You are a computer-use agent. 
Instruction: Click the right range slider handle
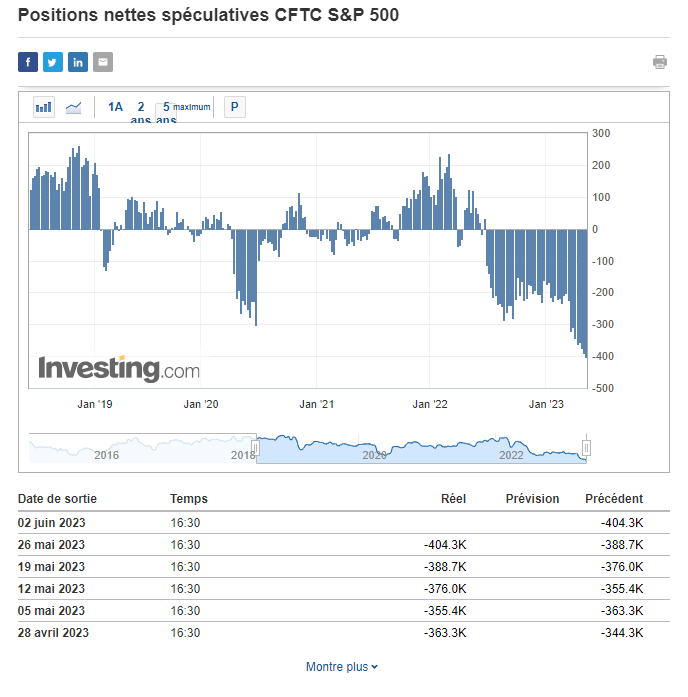[x=587, y=448]
